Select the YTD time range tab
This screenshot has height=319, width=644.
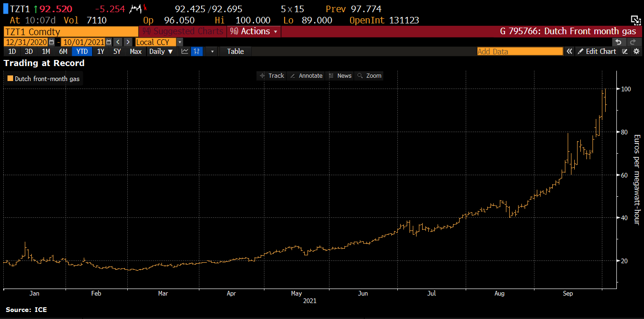(82, 52)
